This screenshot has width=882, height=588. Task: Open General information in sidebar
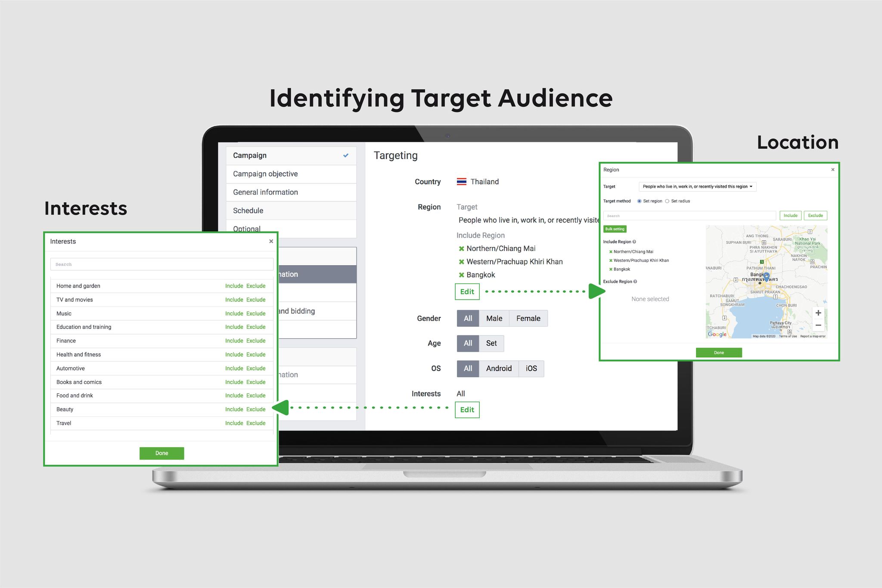click(291, 192)
